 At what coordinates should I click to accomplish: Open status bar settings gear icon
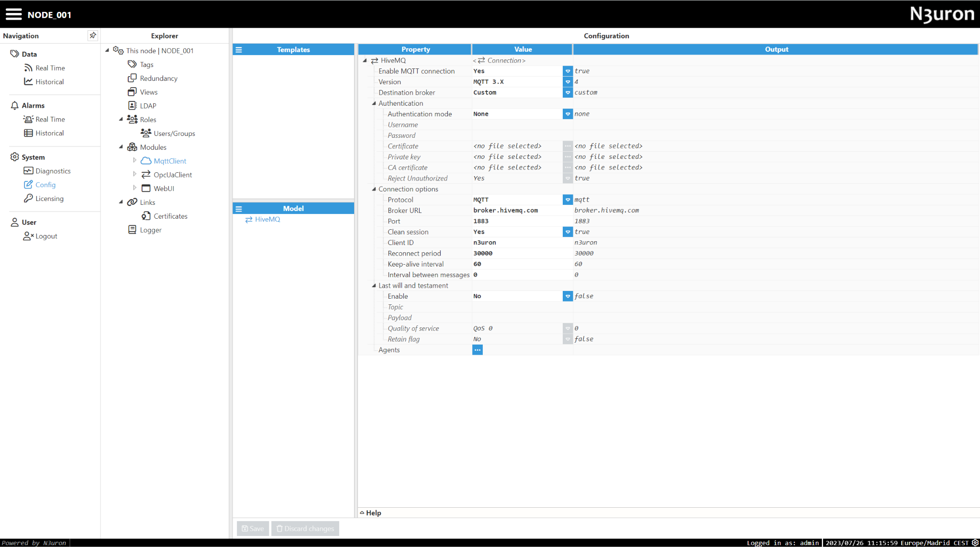click(x=975, y=543)
